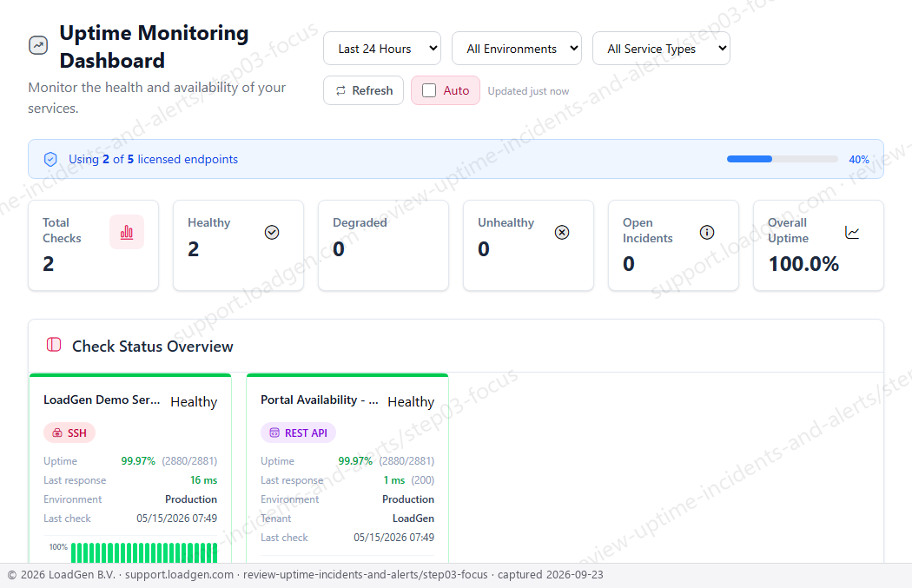This screenshot has width=912, height=588.
Task: Click the 99.97% uptime on the REST API card
Action: click(355, 461)
